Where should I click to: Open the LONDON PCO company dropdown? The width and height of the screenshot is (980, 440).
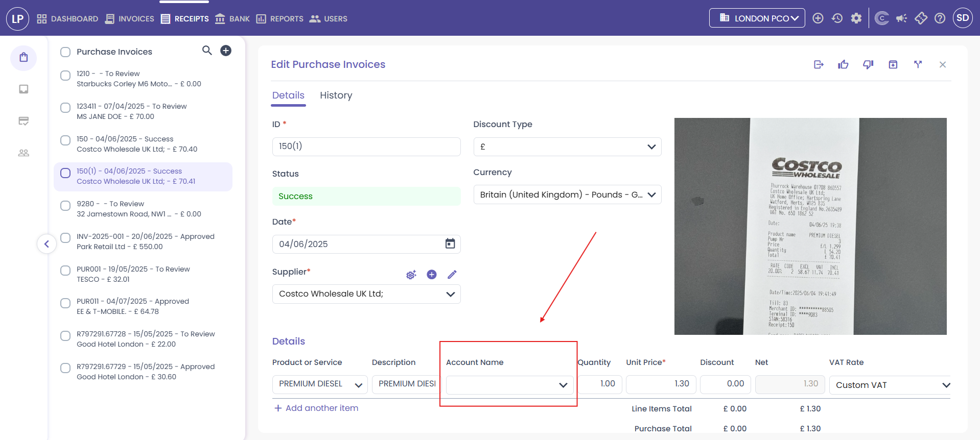pos(757,18)
